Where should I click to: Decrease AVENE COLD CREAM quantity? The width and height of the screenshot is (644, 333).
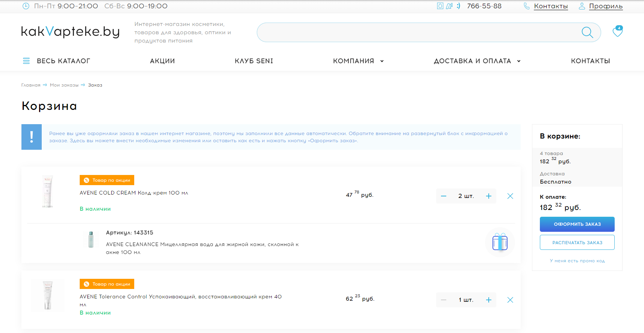point(444,196)
